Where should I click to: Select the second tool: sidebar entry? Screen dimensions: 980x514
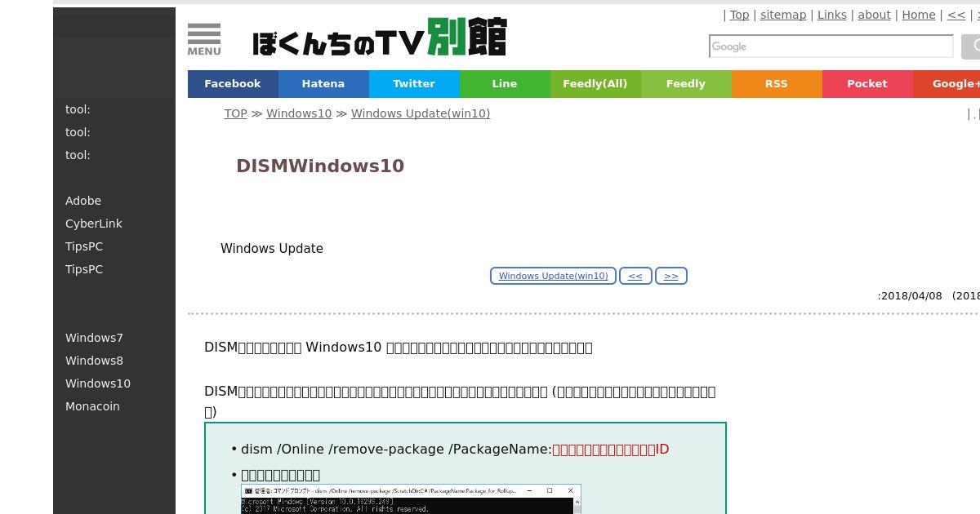78,132
